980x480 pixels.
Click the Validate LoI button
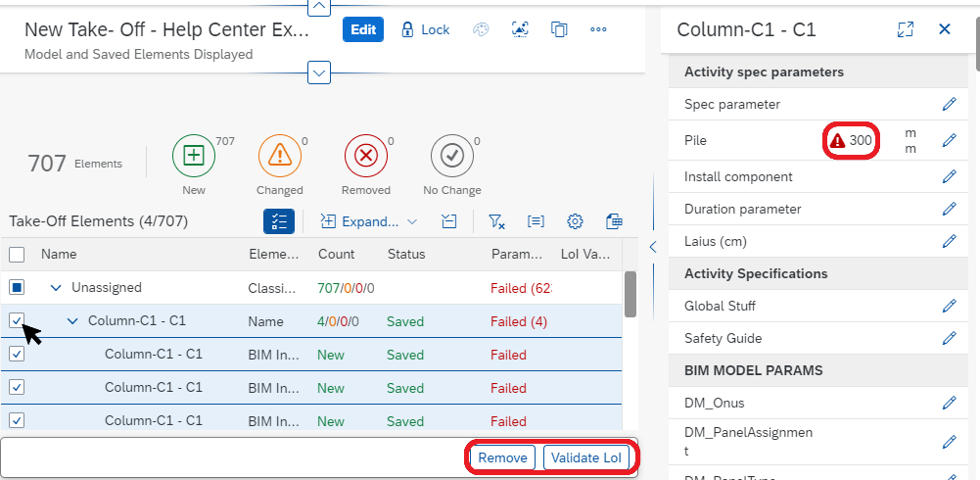(586, 457)
